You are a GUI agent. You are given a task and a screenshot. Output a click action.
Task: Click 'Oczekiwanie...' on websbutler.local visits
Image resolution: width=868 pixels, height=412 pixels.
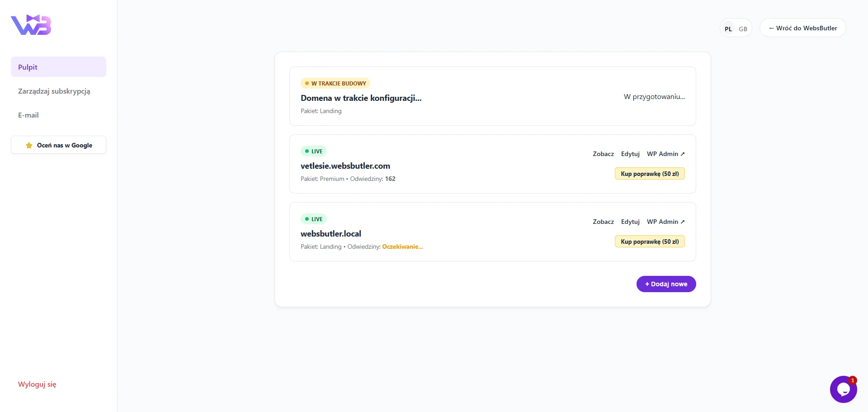[x=402, y=246]
